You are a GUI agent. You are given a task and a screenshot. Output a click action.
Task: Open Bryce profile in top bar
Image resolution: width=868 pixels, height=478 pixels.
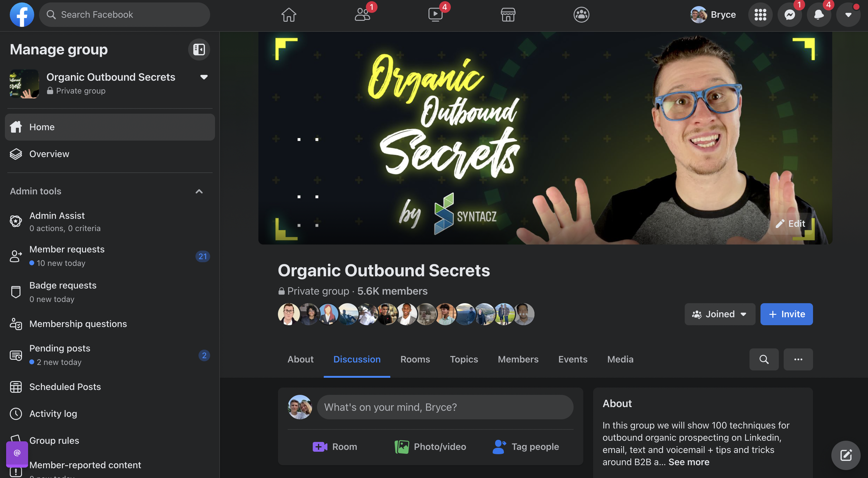click(x=713, y=14)
